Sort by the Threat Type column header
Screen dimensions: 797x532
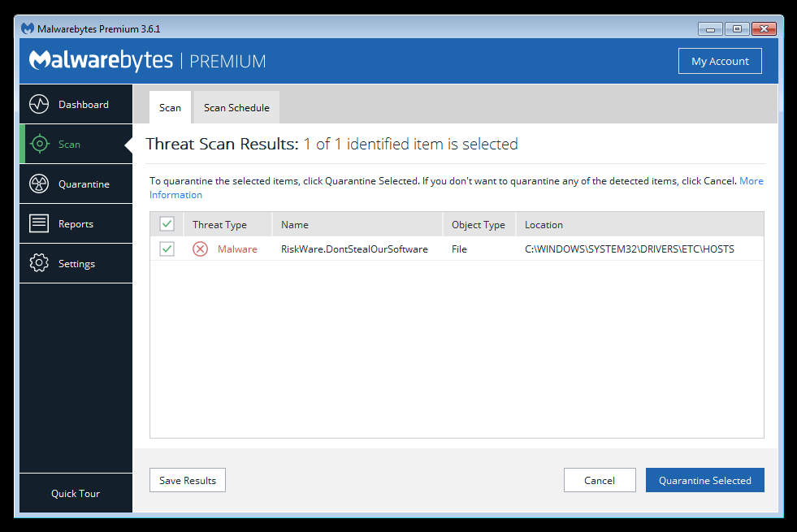point(219,225)
